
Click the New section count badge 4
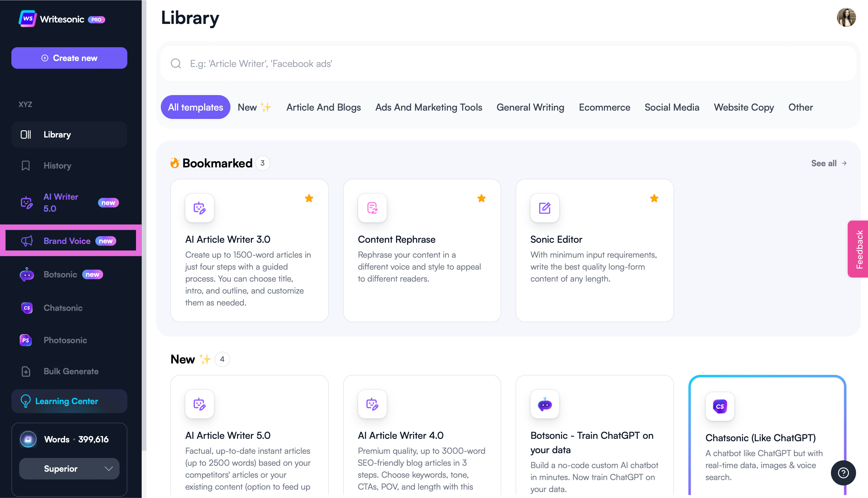point(222,359)
